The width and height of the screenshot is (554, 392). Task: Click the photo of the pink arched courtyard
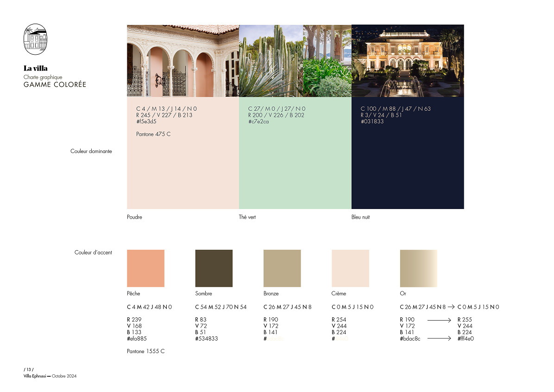point(182,60)
